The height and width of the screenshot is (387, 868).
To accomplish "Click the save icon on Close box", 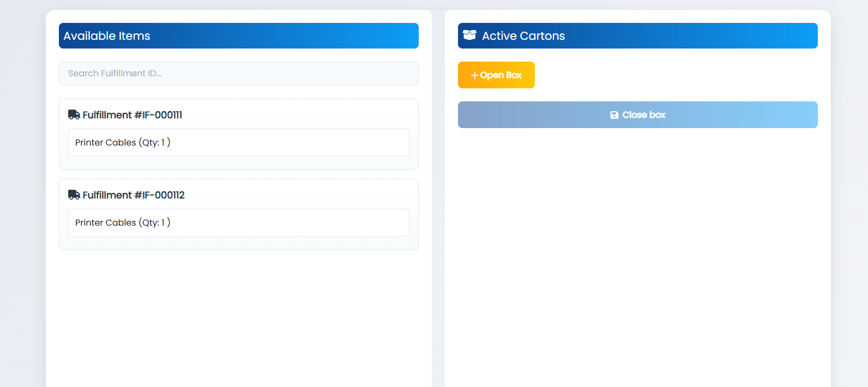I will [x=614, y=115].
